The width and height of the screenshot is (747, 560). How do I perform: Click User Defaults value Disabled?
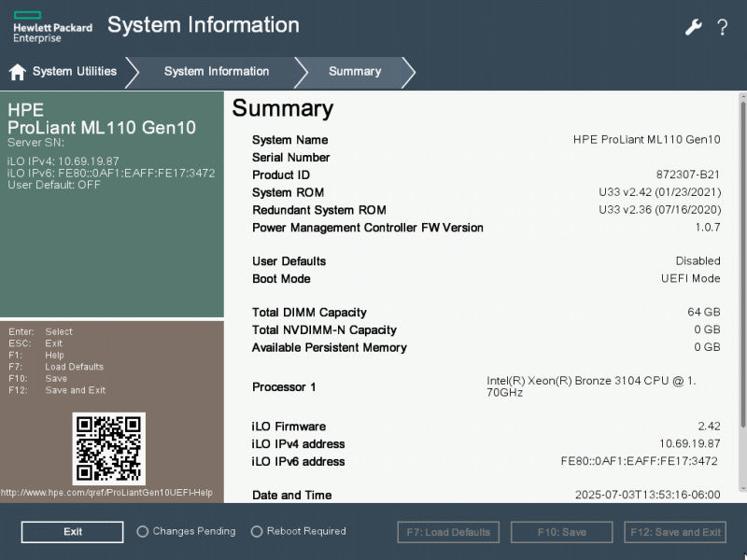(698, 261)
